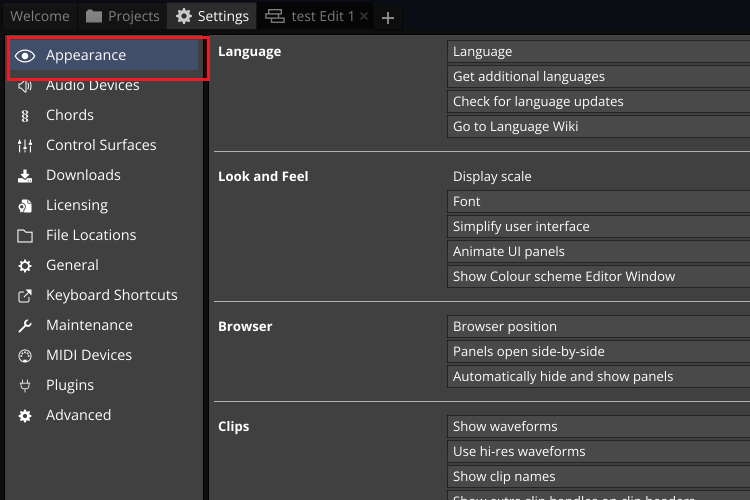
Task: Toggle the Animate UI panels setting
Action: (598, 252)
